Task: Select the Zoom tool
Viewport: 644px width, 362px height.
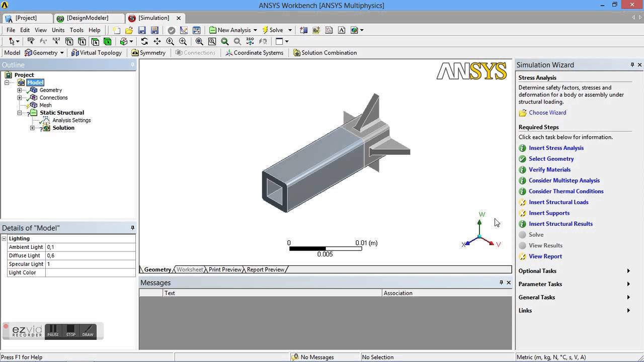Action: point(170,41)
